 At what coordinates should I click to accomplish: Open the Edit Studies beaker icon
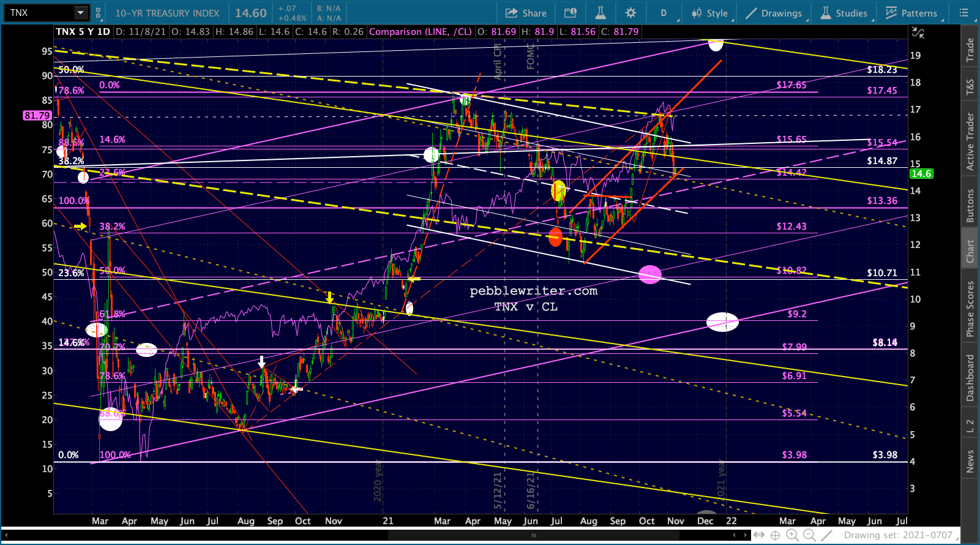tap(600, 13)
